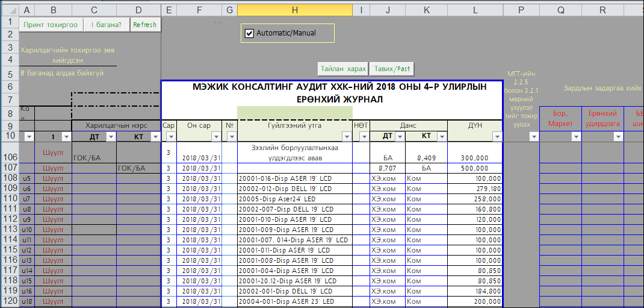Viewport: 644px width, 308px height.
Task: Click the Тавих/Past button
Action: [x=392, y=69]
